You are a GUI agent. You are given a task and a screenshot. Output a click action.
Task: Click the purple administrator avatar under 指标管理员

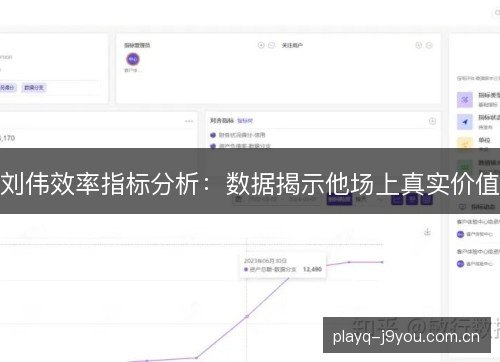point(133,59)
